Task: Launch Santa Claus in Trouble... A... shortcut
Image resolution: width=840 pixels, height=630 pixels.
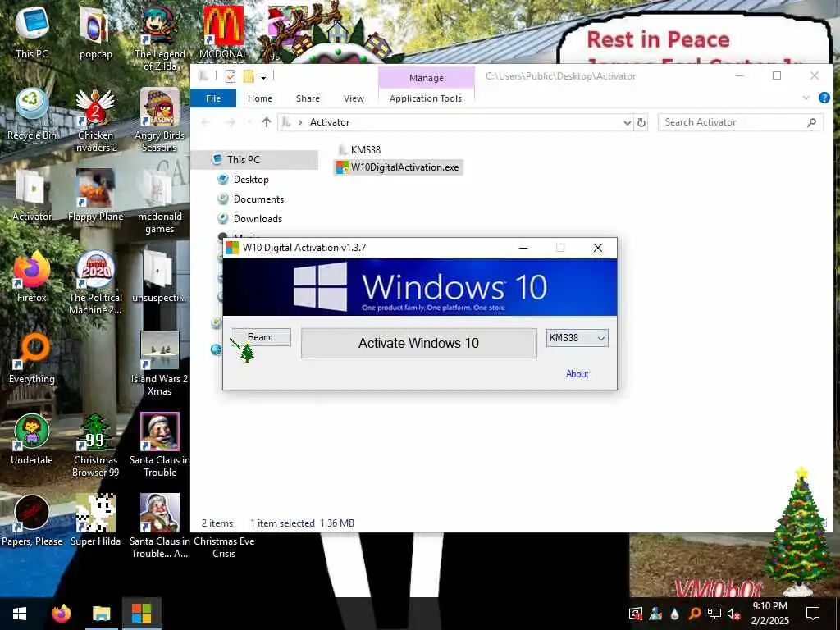Action: pos(160,527)
